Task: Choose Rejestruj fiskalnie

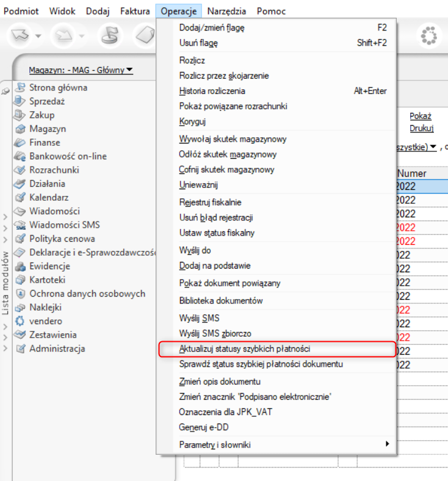Action: [277, 203]
